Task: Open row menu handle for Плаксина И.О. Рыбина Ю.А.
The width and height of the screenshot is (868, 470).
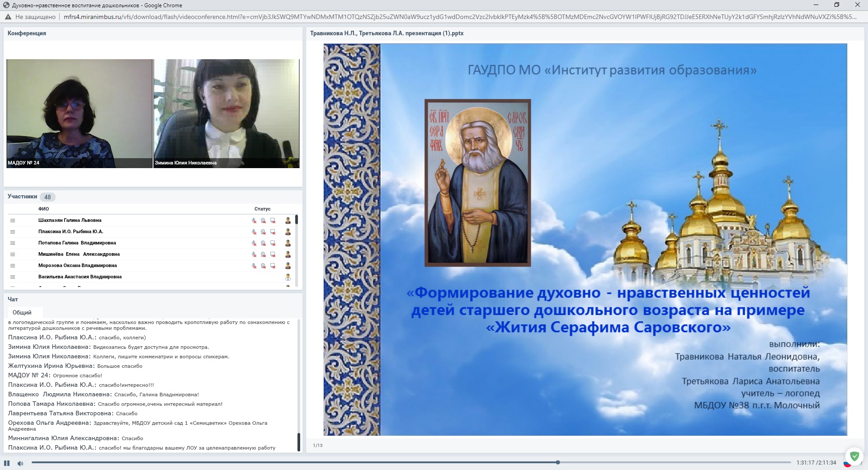Action: (x=13, y=232)
